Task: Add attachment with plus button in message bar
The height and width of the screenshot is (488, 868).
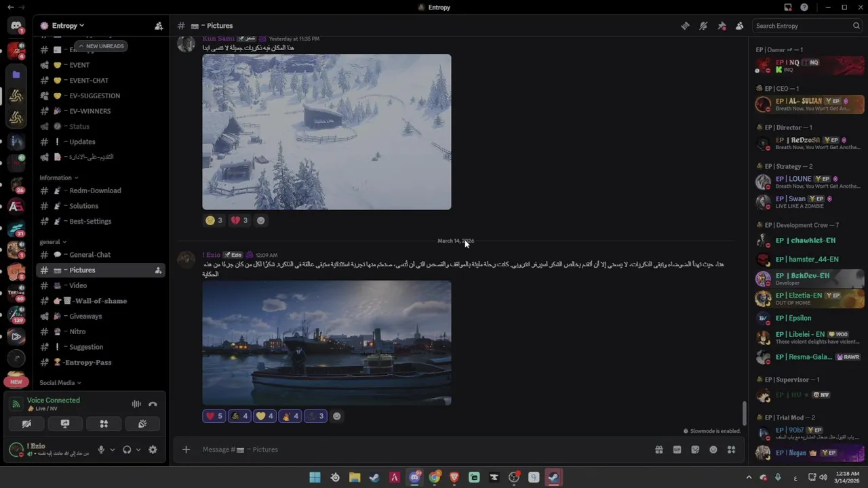Action: 186,449
